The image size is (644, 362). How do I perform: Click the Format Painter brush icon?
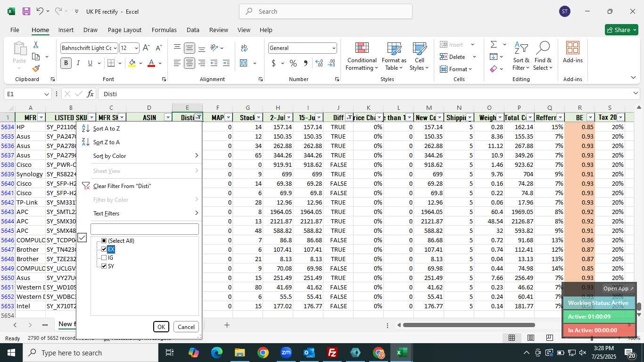pyautogui.click(x=36, y=68)
